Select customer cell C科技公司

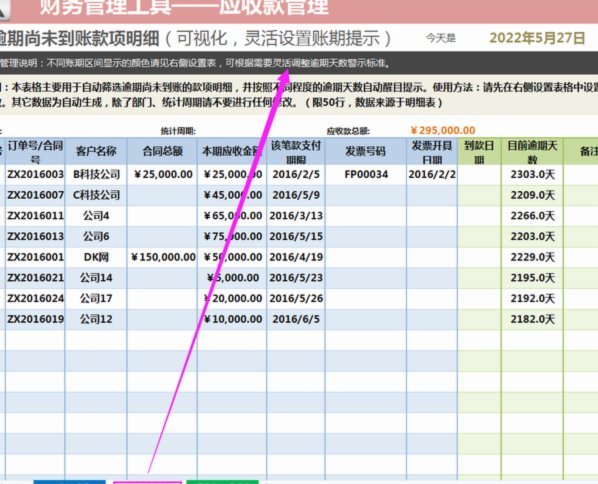coord(96,195)
